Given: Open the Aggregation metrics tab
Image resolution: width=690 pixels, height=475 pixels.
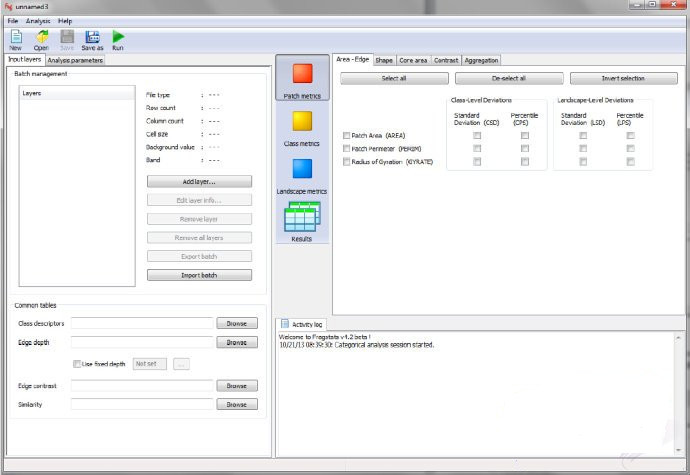Looking at the screenshot, I should click(481, 60).
